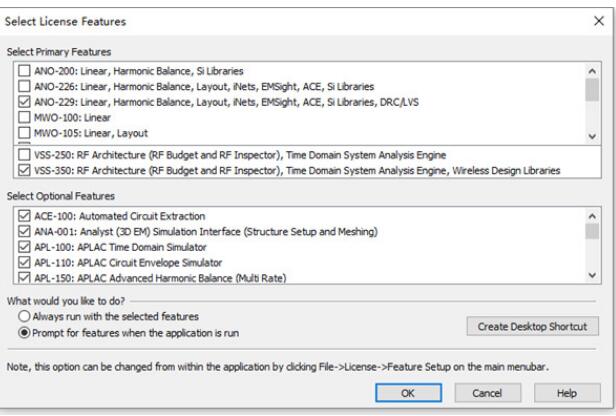Confirm selection with the OK button
Image resolution: width=616 pixels, height=416 pixels.
(409, 393)
